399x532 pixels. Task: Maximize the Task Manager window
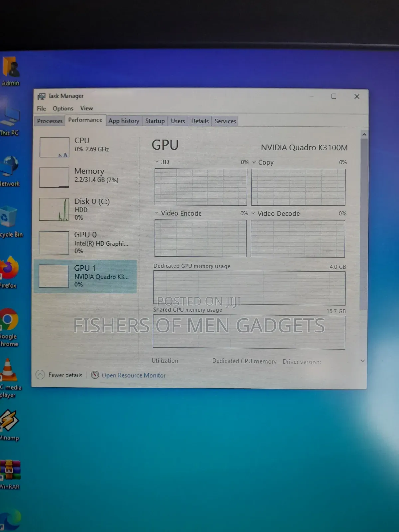click(334, 96)
